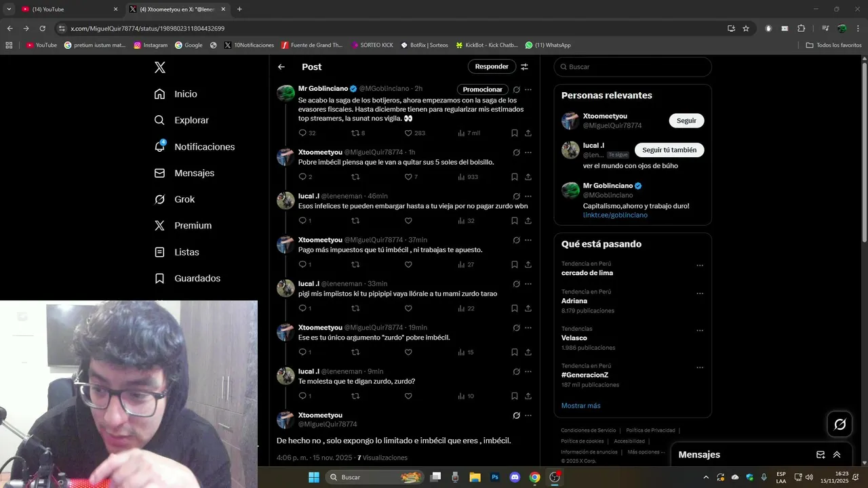Follow Xtoomeetyou with Seguir button

click(686, 121)
